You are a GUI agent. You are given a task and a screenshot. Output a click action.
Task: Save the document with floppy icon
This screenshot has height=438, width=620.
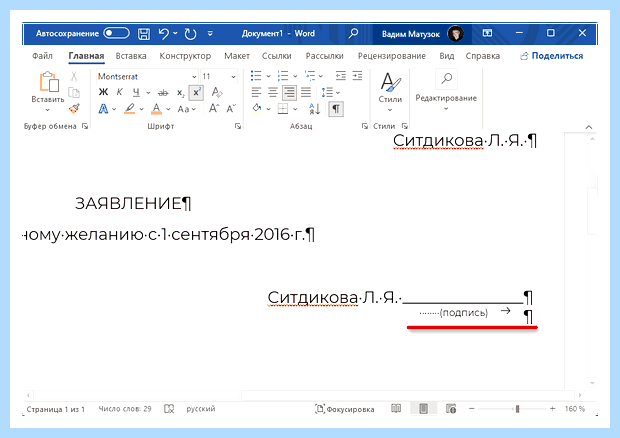144,34
